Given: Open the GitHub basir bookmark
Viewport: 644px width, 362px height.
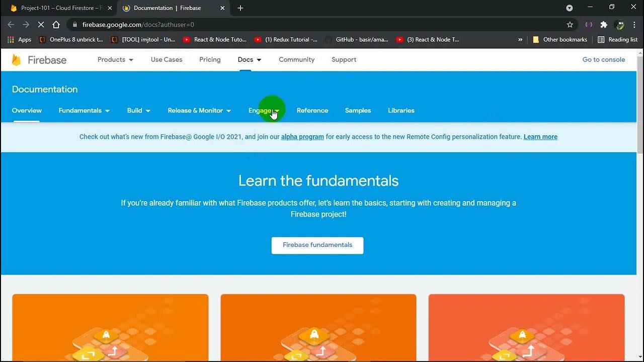Looking at the screenshot, I should [357, 40].
